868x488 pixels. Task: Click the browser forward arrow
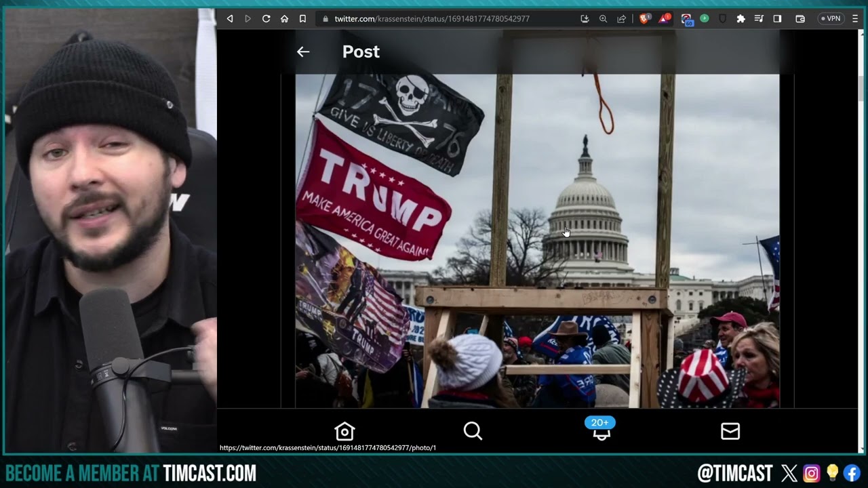click(248, 19)
